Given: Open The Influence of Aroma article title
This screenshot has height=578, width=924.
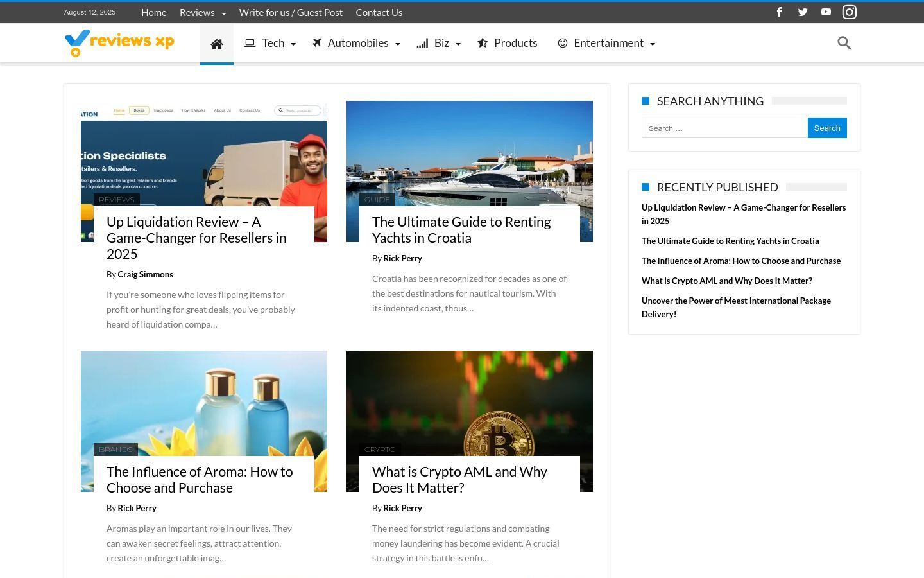Looking at the screenshot, I should pos(200,479).
